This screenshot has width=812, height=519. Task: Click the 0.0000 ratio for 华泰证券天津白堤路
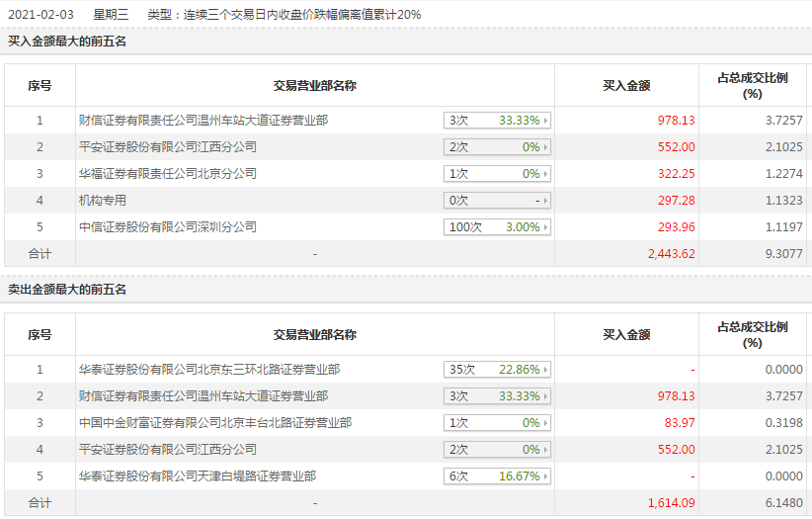(x=784, y=476)
